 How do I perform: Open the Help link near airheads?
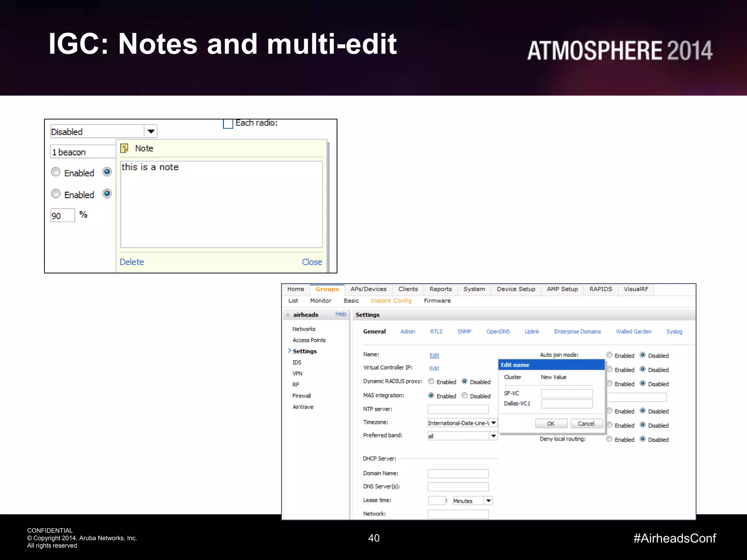pyautogui.click(x=341, y=314)
